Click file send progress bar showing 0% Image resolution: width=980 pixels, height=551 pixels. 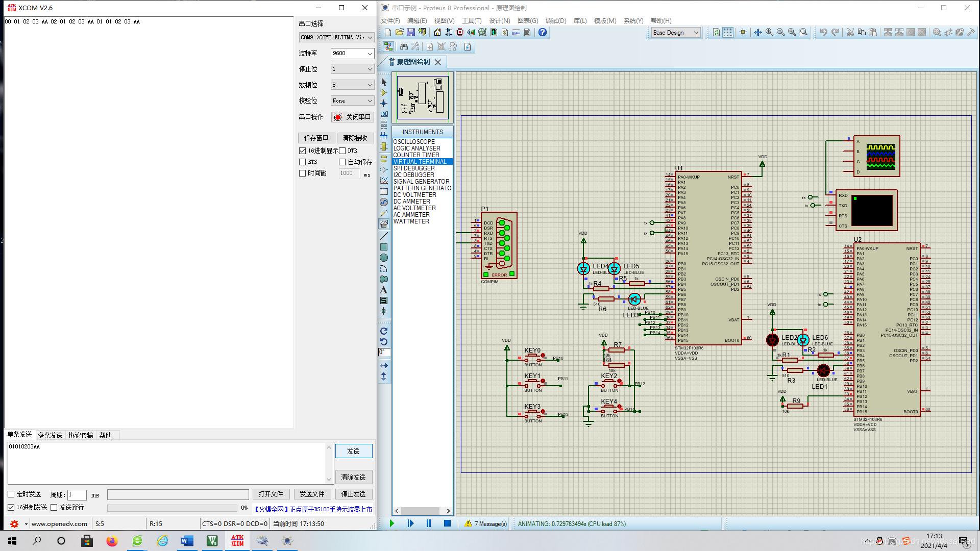[172, 508]
